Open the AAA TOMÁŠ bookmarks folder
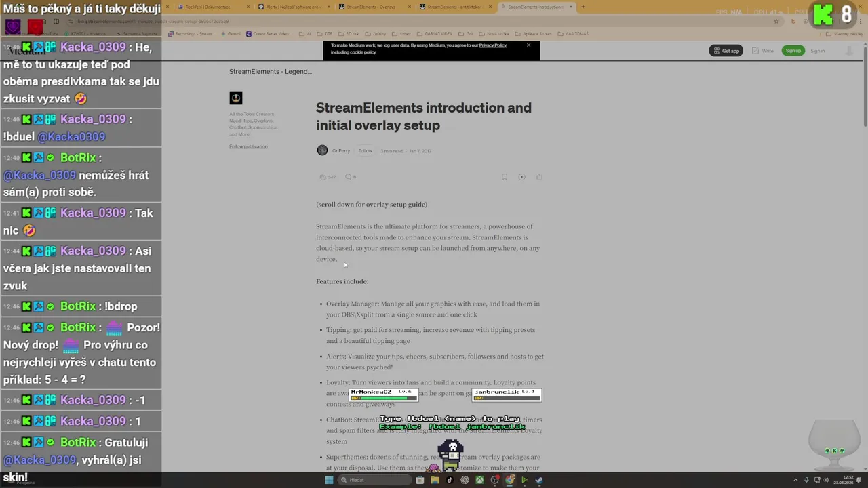868x488 pixels. (x=572, y=33)
